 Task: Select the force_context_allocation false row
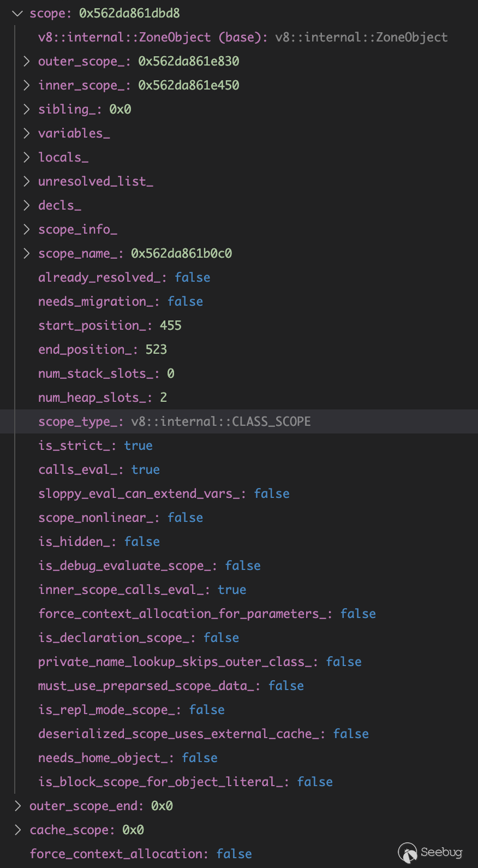[141, 854]
